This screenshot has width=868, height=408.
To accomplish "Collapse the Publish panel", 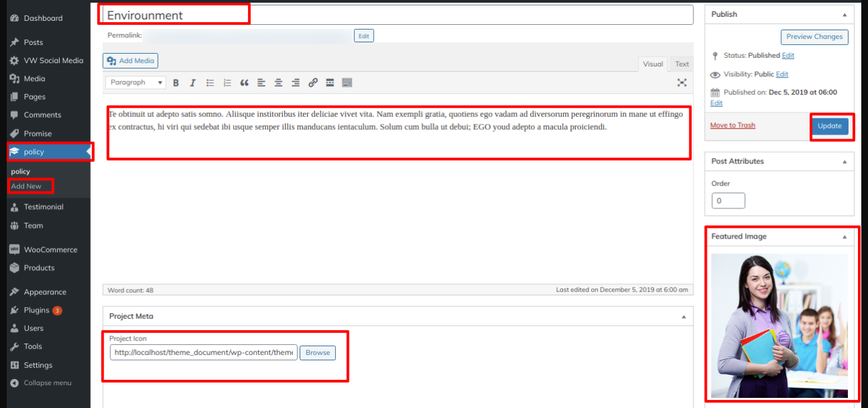I will [844, 14].
